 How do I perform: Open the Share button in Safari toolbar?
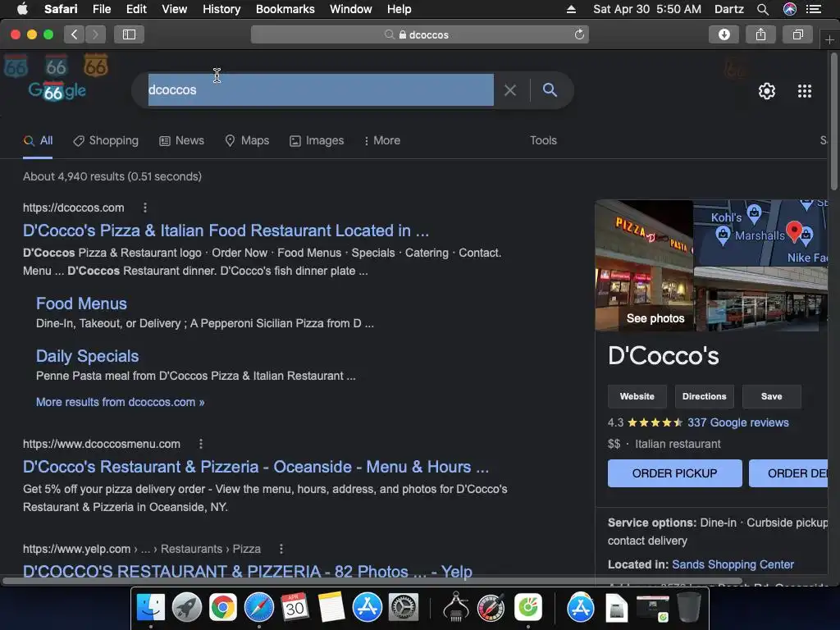click(x=760, y=34)
